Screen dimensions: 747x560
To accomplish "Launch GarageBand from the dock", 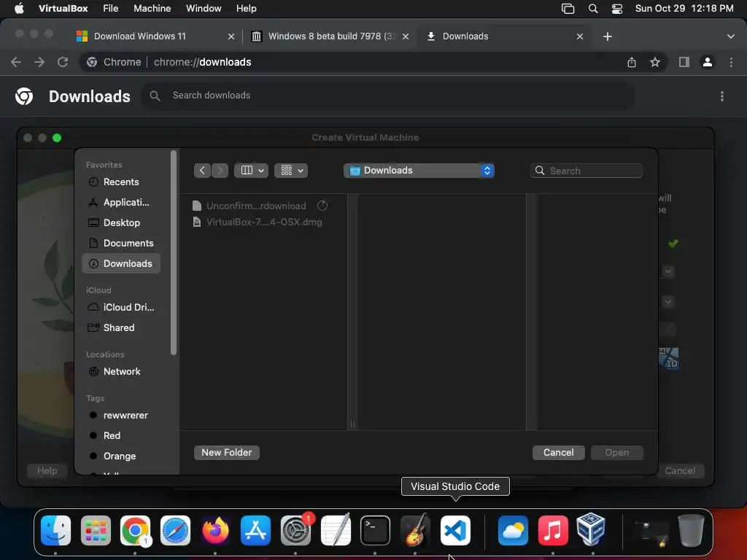I will (x=415, y=530).
